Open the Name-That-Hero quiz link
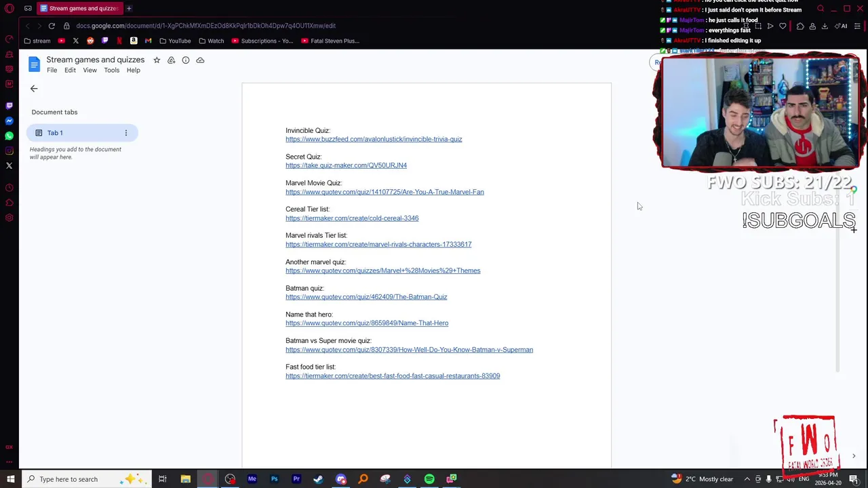868x488 pixels. (367, 323)
